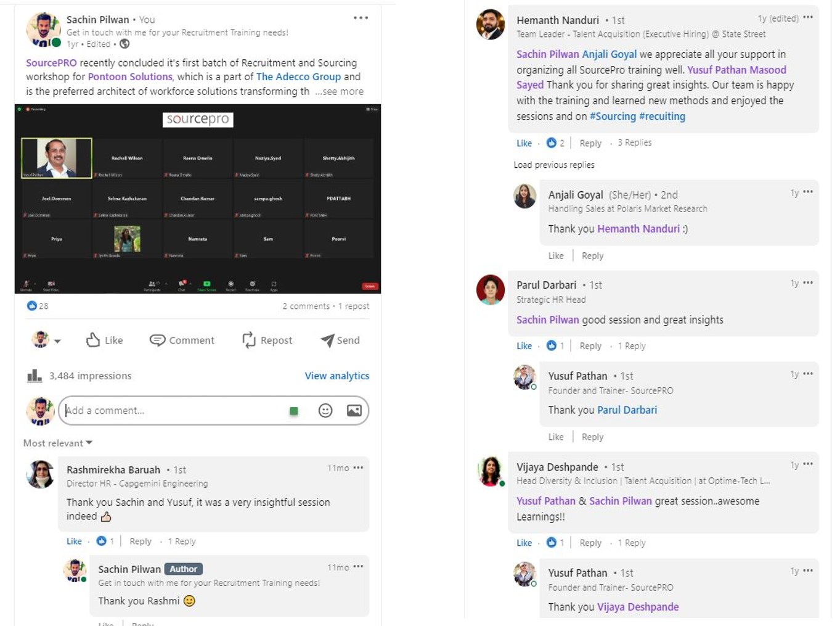
Task: Open the emoji picker in comment box
Action: (x=325, y=411)
